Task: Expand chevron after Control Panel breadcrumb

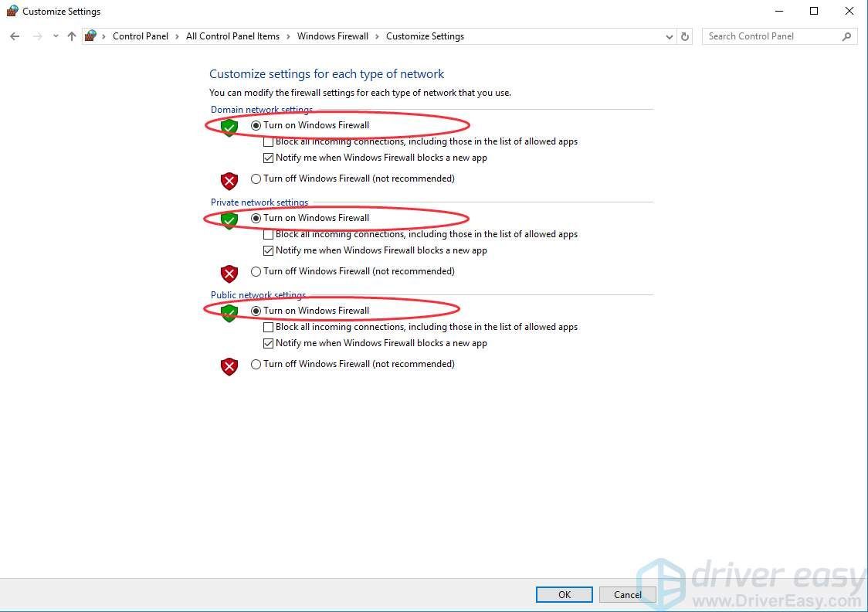Action: point(177,36)
